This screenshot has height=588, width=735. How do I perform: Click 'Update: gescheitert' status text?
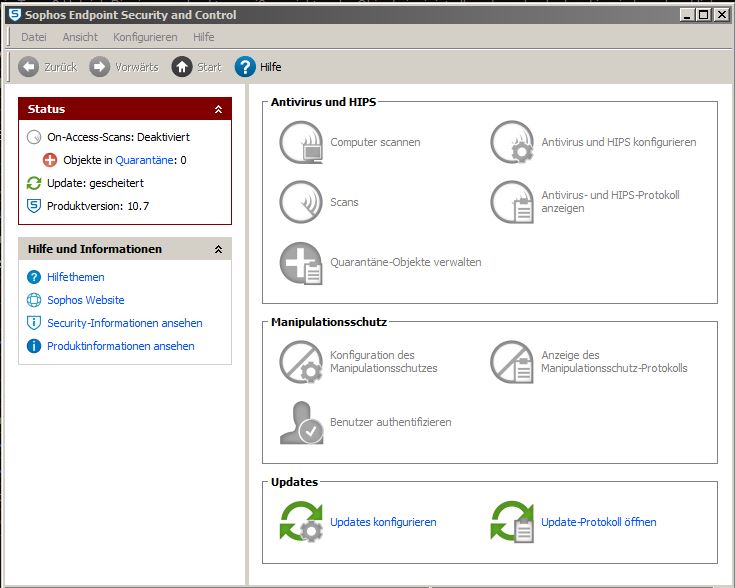(96, 183)
